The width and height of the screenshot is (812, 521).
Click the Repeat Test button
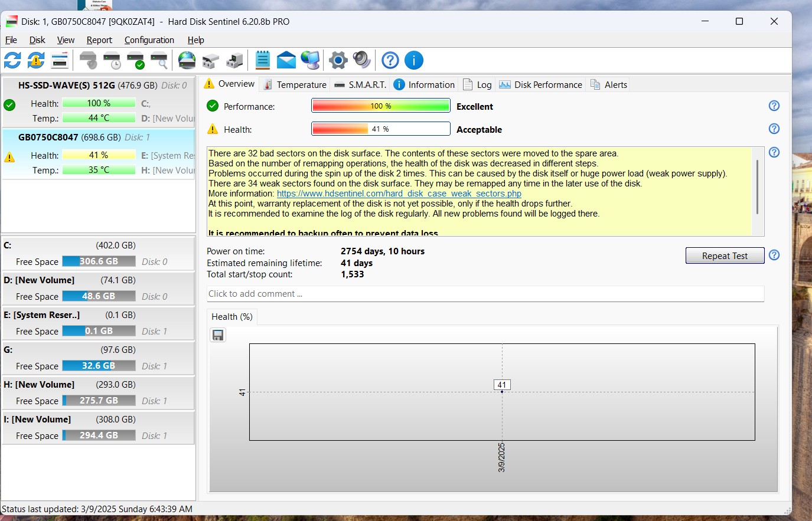coord(725,255)
